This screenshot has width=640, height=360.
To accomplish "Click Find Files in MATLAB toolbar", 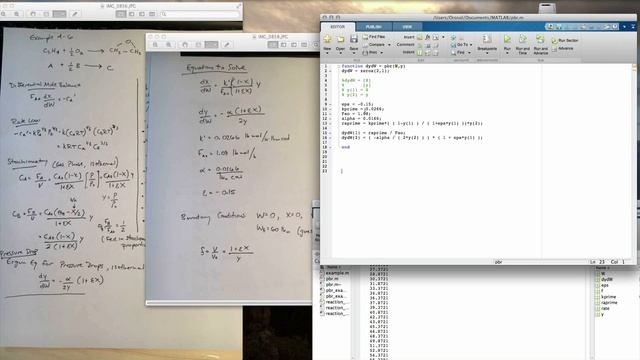I will [x=374, y=37].
